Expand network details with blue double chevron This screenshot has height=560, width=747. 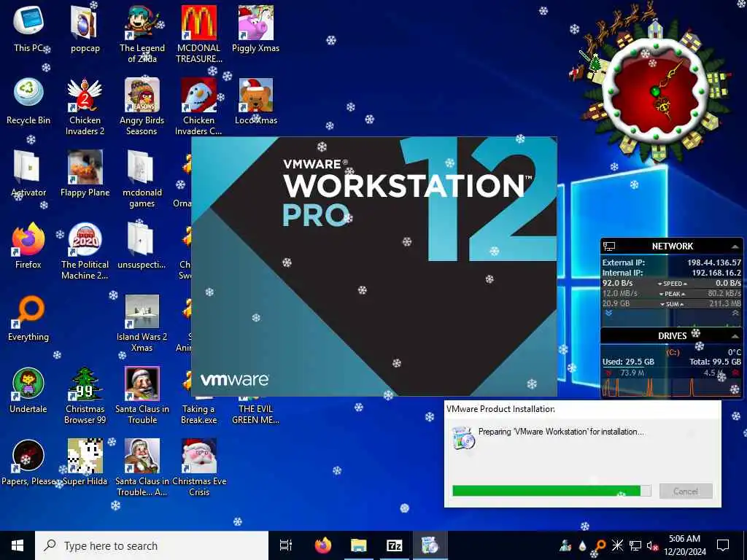point(608,313)
